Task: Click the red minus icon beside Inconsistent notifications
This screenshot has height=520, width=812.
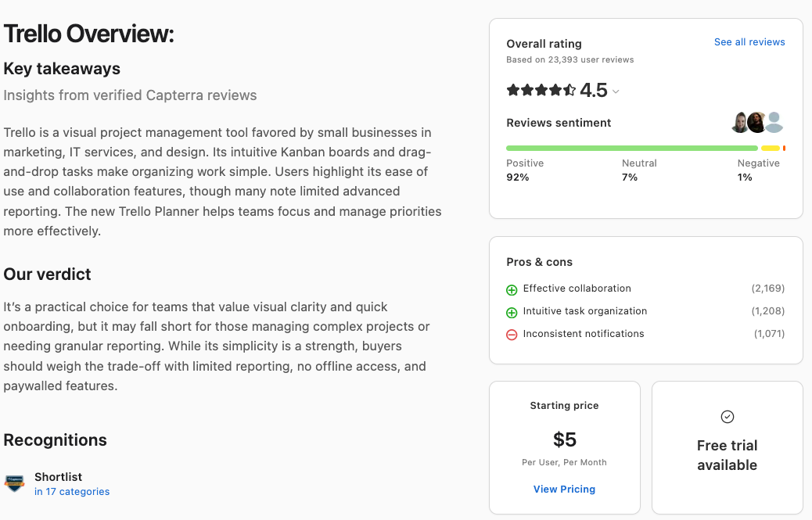Action: coord(512,334)
